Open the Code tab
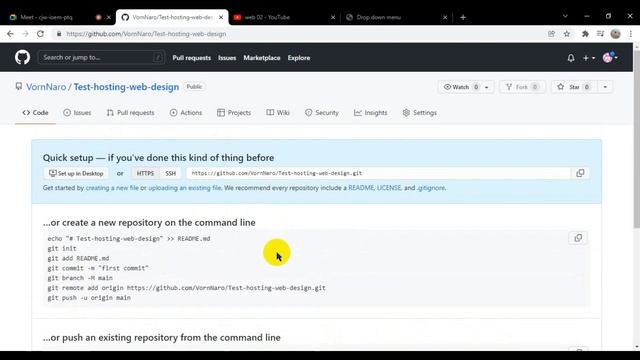The height and width of the screenshot is (360, 640). tap(36, 113)
